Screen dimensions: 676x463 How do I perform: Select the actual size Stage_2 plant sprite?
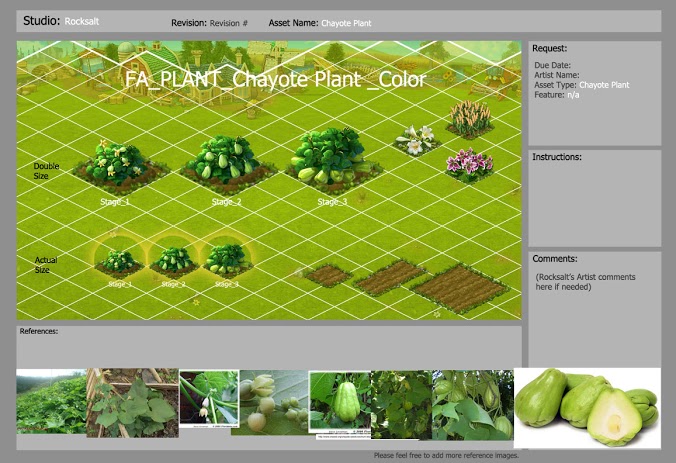coord(175,258)
